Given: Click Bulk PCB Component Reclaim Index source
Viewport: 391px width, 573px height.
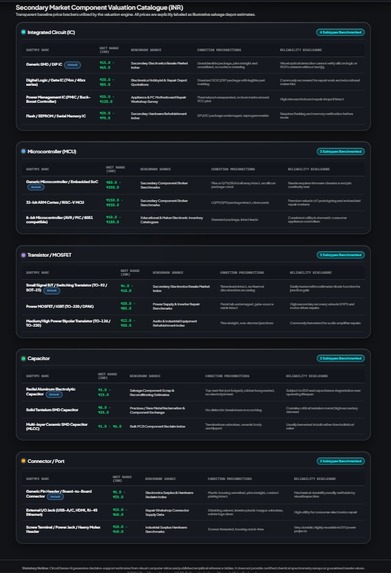Looking at the screenshot, I should (157, 426).
